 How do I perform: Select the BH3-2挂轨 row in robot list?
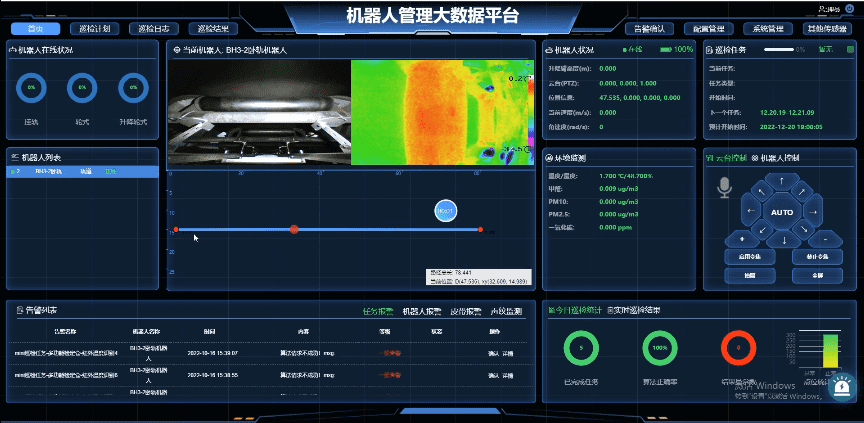click(83, 172)
